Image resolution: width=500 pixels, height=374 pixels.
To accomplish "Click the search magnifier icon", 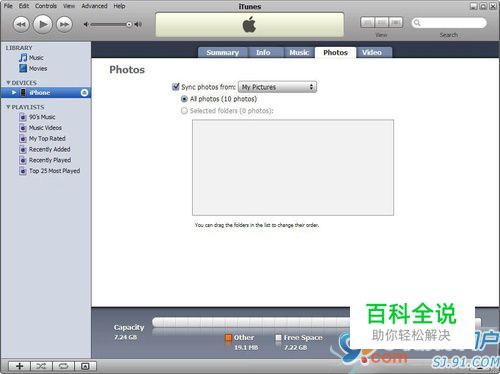I will point(417,23).
